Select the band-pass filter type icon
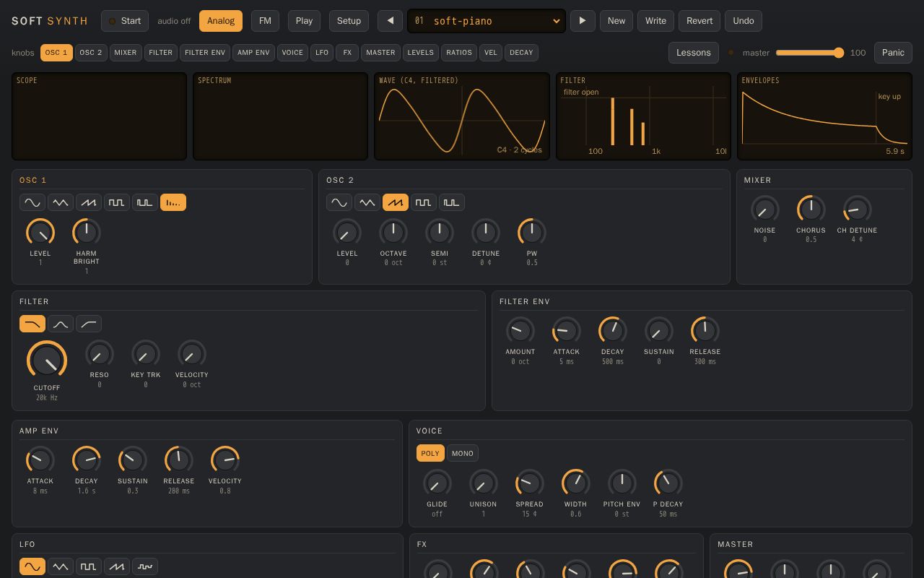Image resolution: width=924 pixels, height=578 pixels. 61,324
